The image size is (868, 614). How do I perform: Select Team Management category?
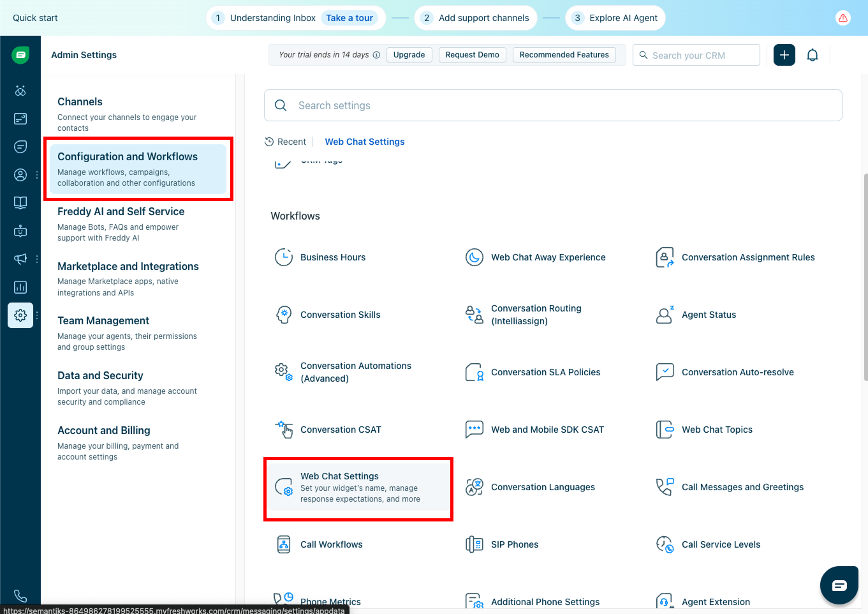pos(138,333)
